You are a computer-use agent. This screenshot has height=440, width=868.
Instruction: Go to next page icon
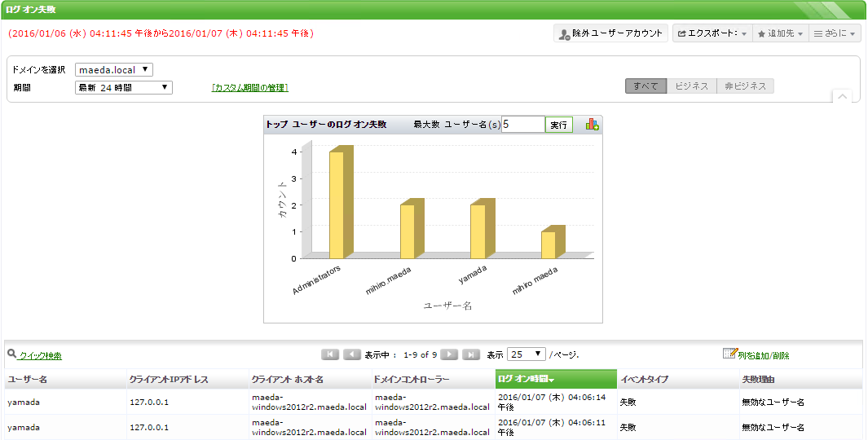449,354
